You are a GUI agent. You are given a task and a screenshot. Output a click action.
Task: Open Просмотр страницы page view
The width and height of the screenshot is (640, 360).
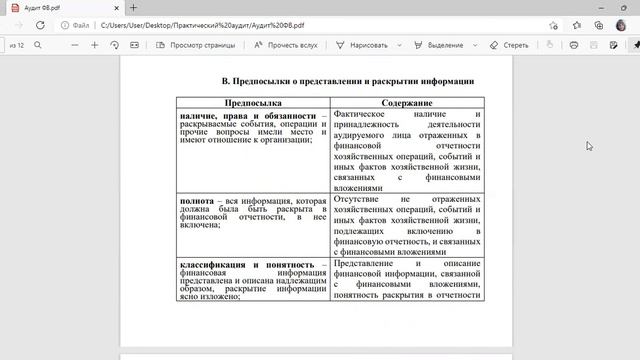click(196, 45)
